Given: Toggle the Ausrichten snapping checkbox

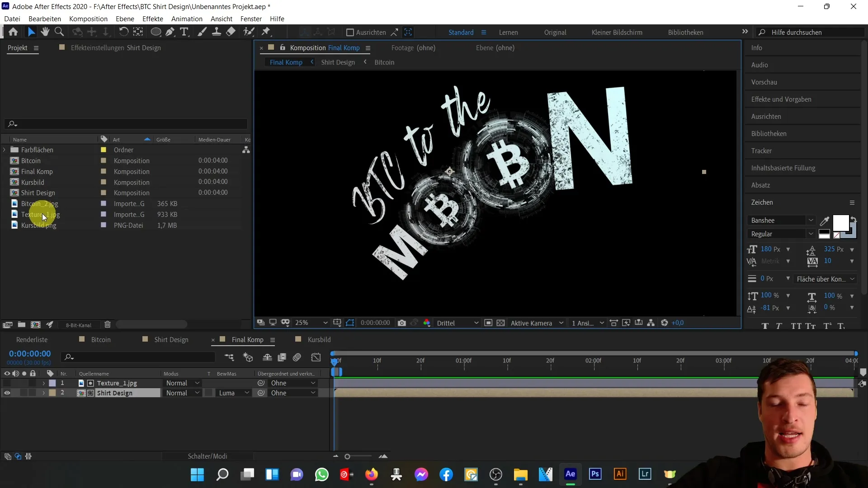Looking at the screenshot, I should (x=349, y=32).
